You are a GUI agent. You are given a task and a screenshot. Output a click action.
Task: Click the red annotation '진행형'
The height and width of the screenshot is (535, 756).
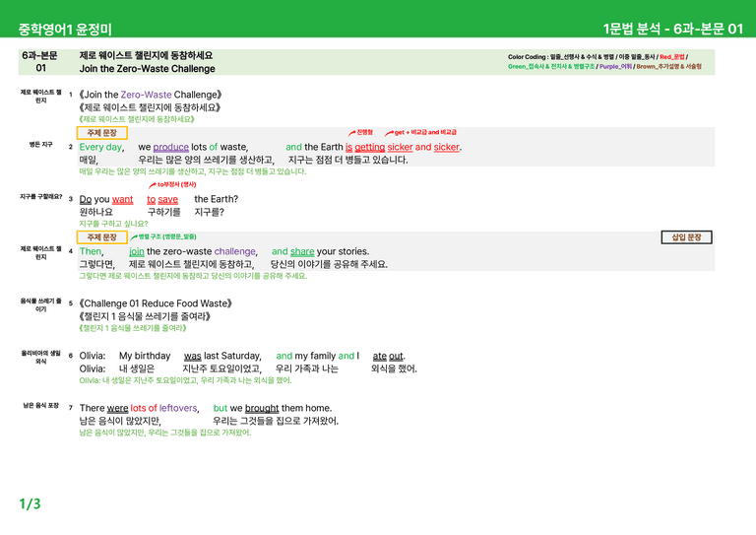[364, 132]
